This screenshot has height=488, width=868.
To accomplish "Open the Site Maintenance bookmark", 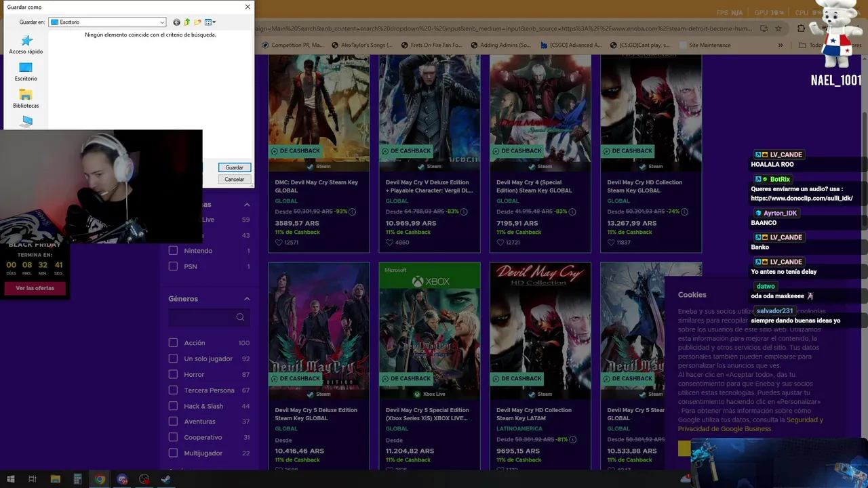I will 704,45.
